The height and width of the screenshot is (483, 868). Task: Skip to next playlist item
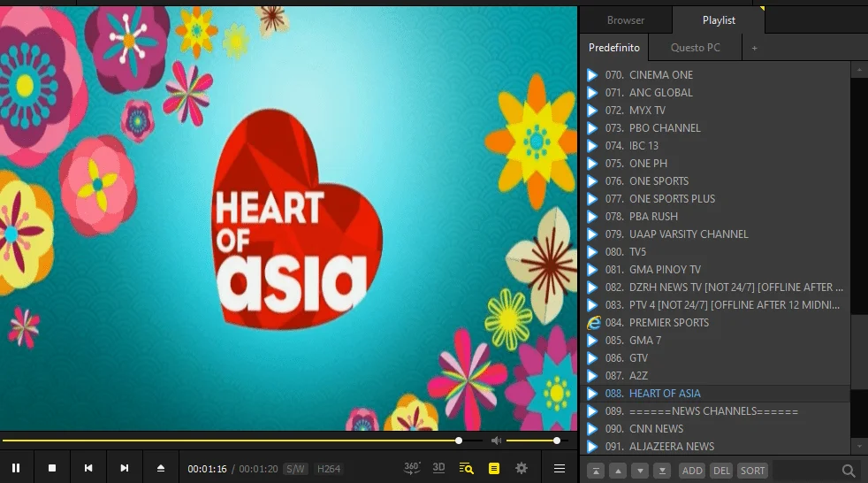(125, 468)
